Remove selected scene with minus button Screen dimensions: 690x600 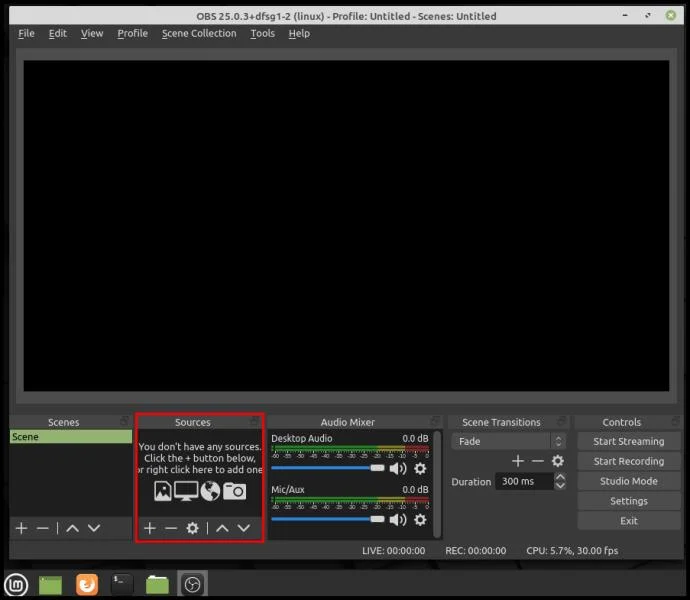tap(43, 528)
